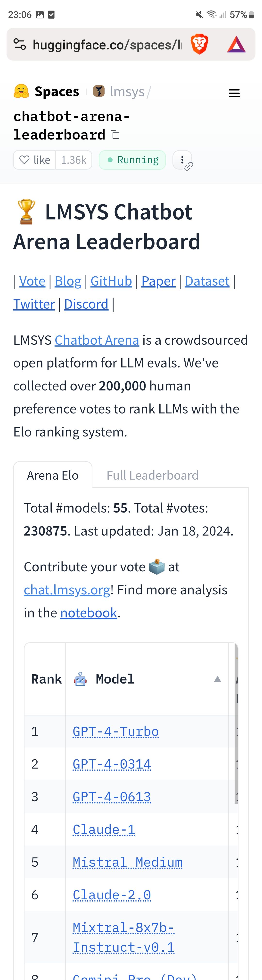Viewport: 262px width, 980px height.
Task: Follow the GitHub link
Action: coord(111,281)
